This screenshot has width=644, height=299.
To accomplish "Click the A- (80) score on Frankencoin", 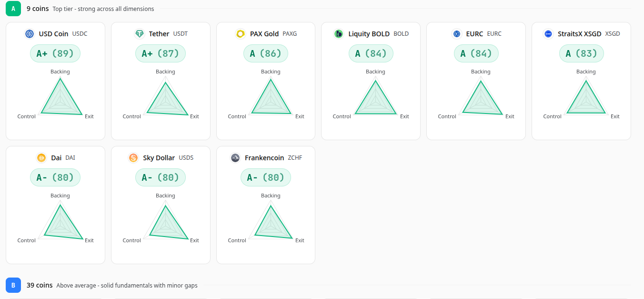I will (x=266, y=177).
